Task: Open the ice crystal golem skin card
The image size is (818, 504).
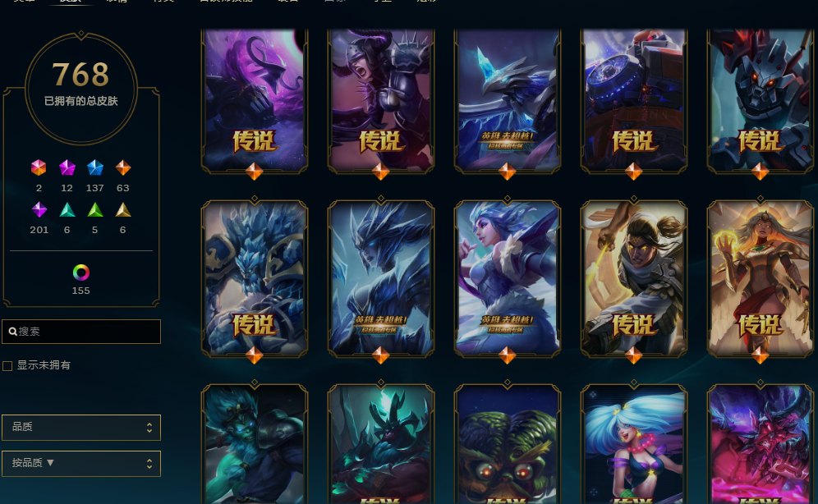Action: click(255, 278)
